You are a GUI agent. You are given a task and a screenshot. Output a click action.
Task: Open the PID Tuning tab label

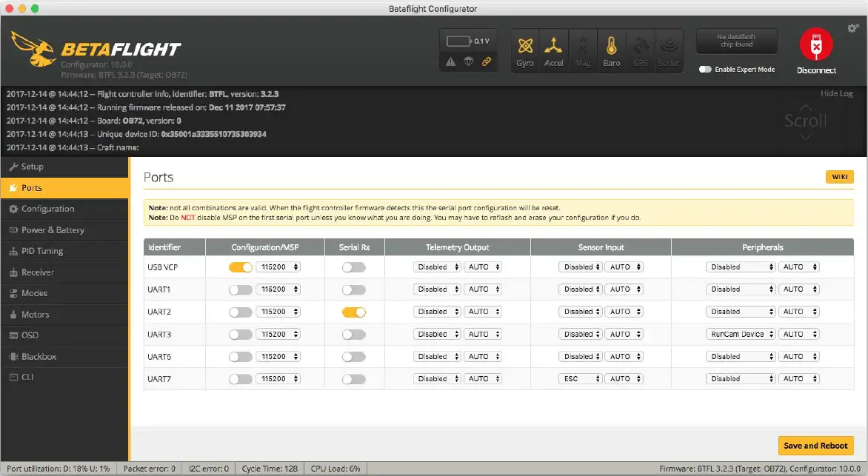tap(42, 251)
